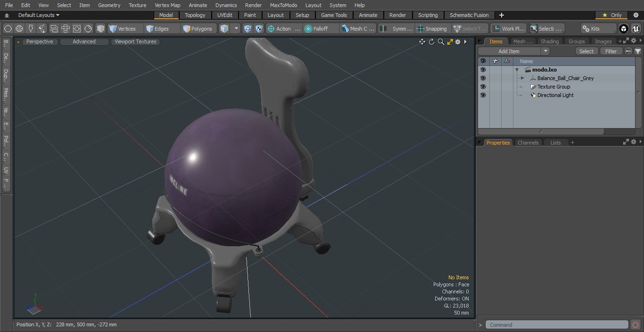Click the top-right gear settings icon

click(x=636, y=15)
